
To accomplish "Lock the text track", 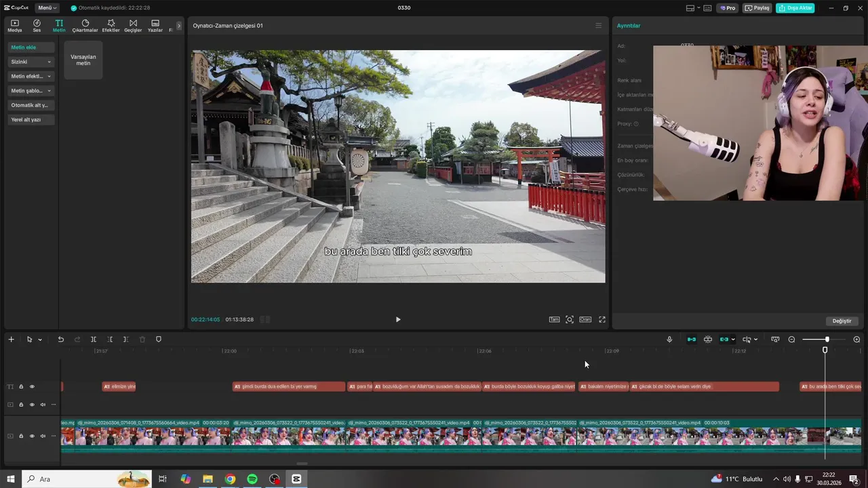I will click(x=21, y=387).
